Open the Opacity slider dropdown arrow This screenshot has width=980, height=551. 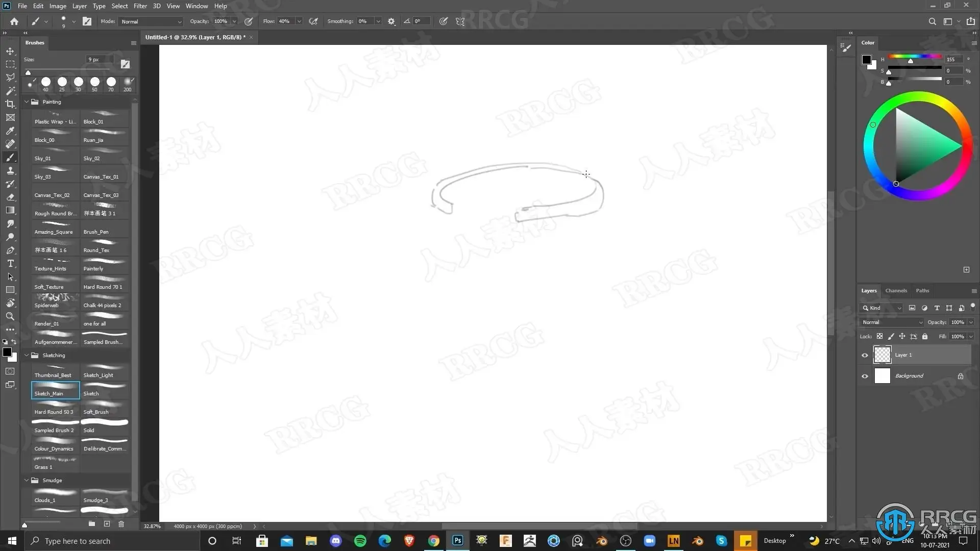point(234,21)
